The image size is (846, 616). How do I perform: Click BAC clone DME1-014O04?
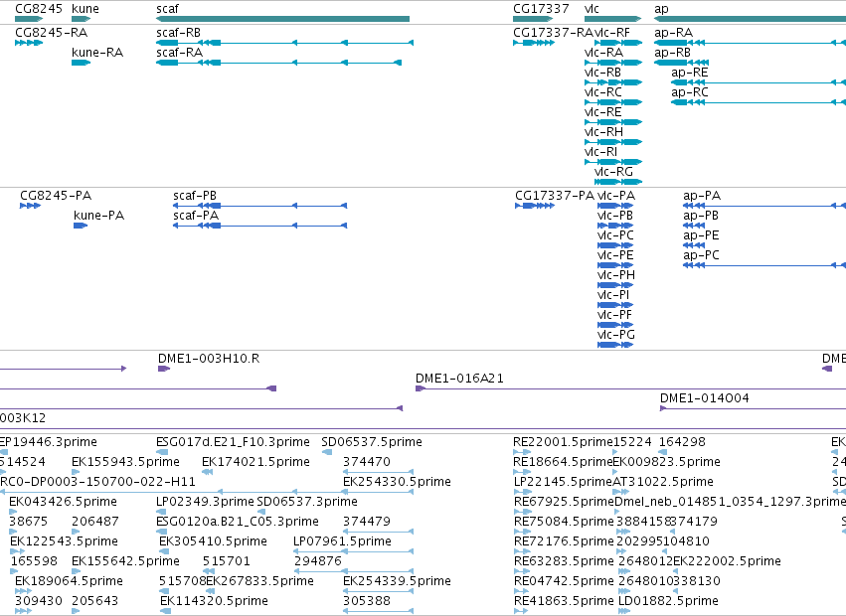[x=754, y=408]
